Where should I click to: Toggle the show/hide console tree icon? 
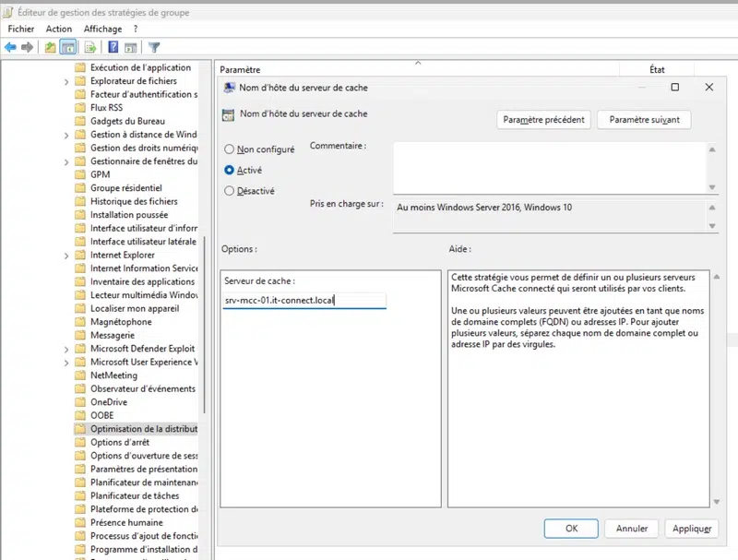pos(67,47)
